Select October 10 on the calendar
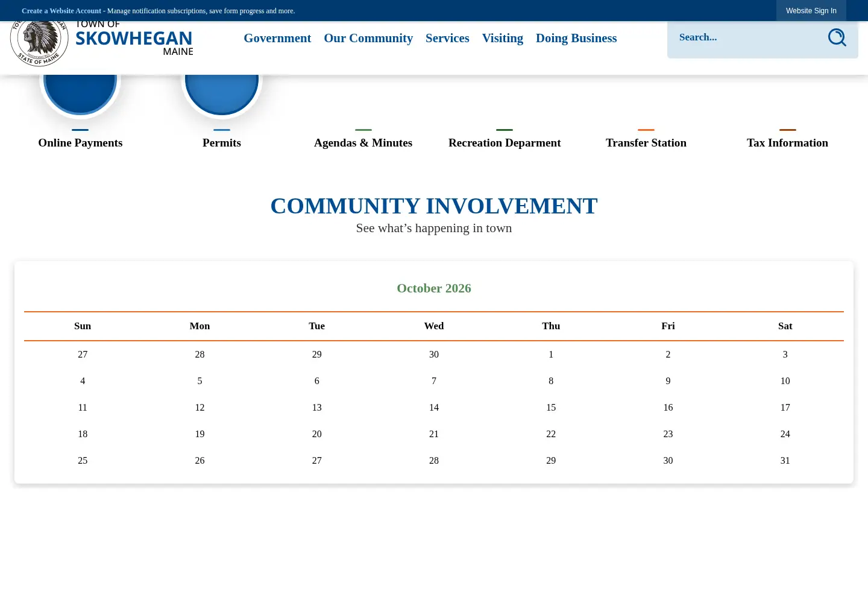This screenshot has height=603, width=868. pos(785,381)
